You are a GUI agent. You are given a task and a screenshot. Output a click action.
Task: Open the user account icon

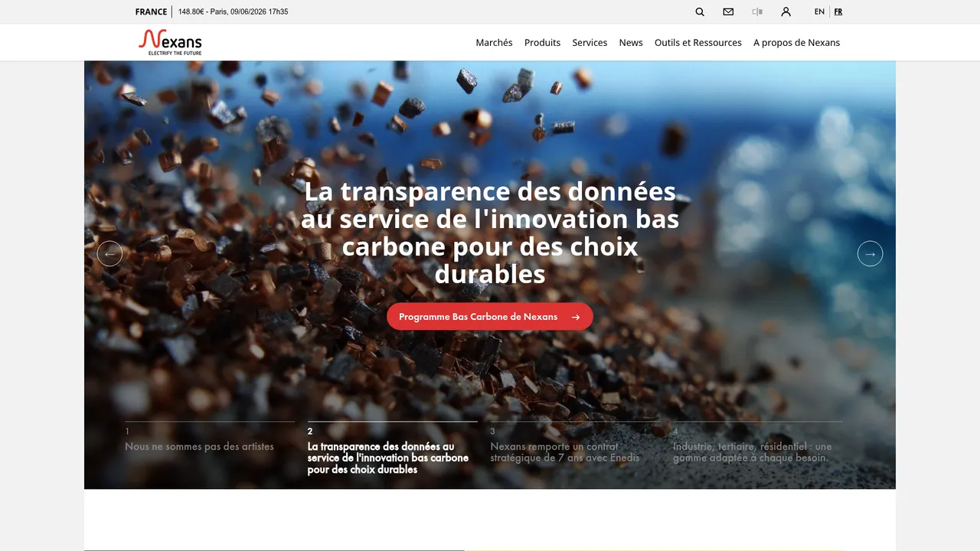pyautogui.click(x=786, y=11)
